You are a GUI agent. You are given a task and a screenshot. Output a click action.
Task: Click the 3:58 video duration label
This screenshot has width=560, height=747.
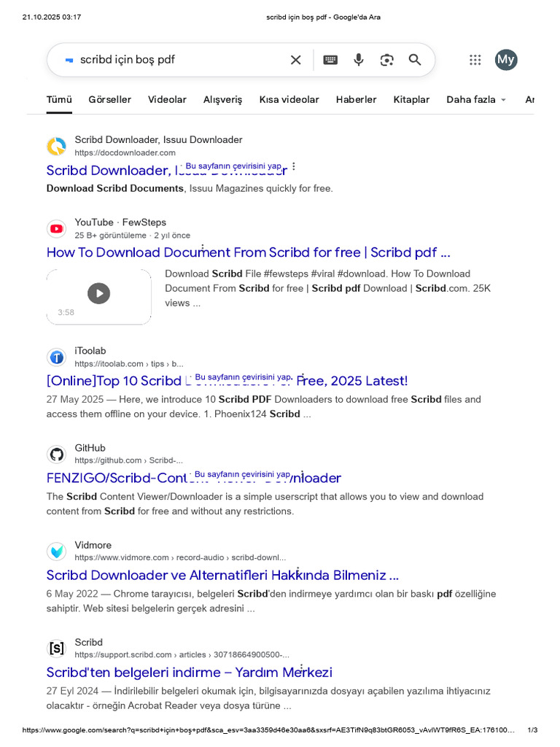pos(66,312)
